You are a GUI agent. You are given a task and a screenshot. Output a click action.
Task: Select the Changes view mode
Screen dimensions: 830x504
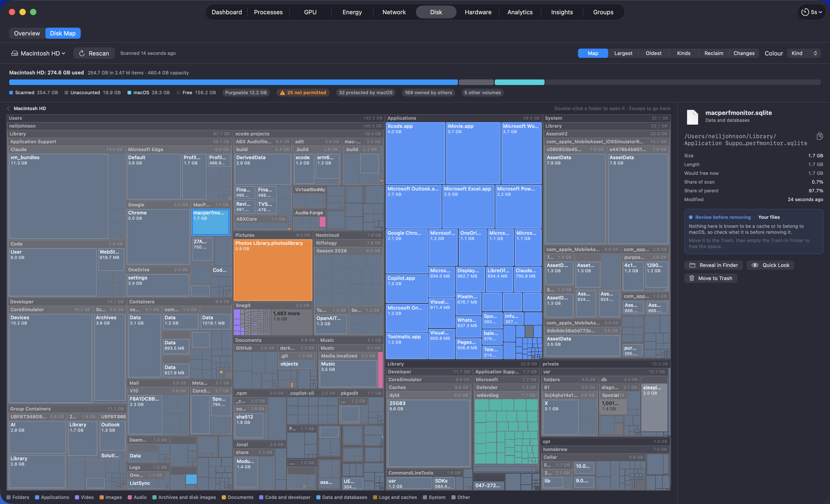[x=744, y=53]
